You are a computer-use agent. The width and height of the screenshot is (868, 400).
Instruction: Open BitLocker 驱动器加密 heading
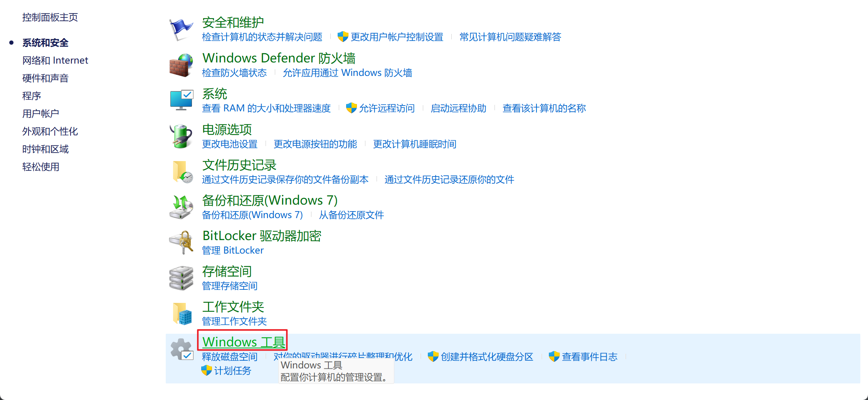pyautogui.click(x=262, y=235)
